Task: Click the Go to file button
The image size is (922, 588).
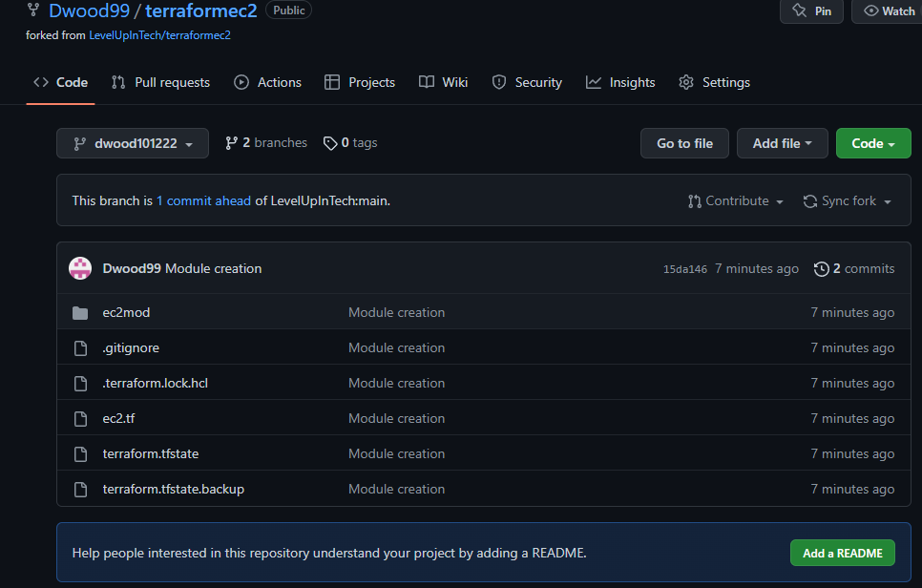Action: click(684, 143)
